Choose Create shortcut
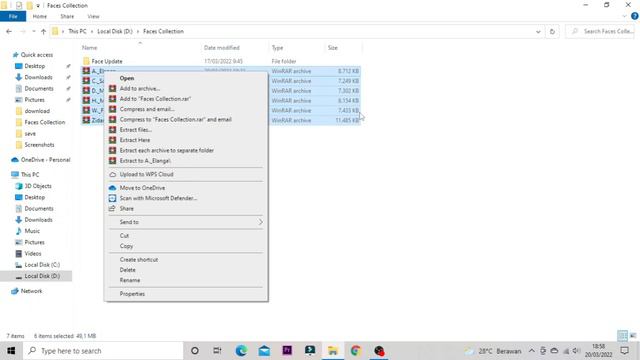640x360 pixels. pyautogui.click(x=139, y=260)
